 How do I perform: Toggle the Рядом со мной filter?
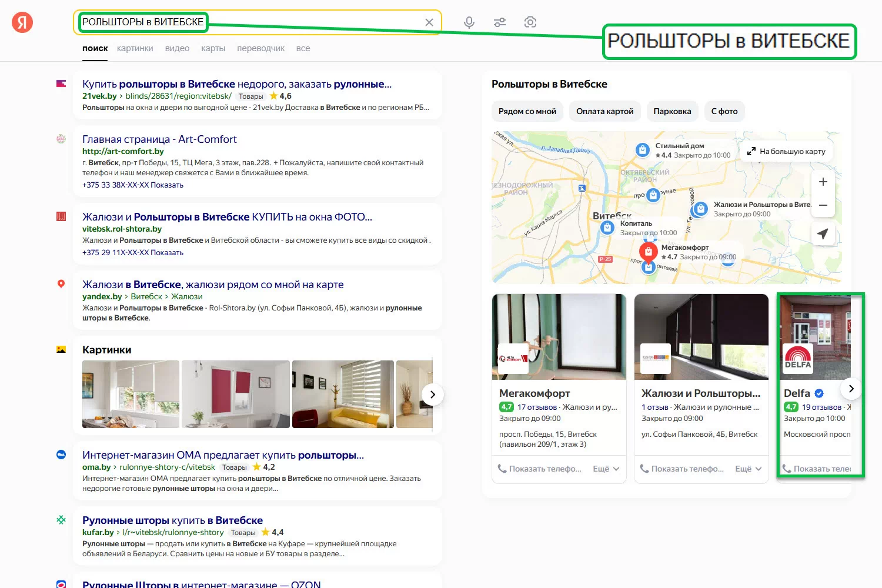(527, 111)
